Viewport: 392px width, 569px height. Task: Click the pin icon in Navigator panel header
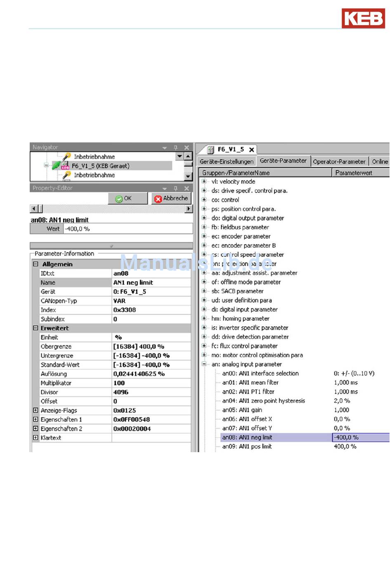click(x=175, y=147)
